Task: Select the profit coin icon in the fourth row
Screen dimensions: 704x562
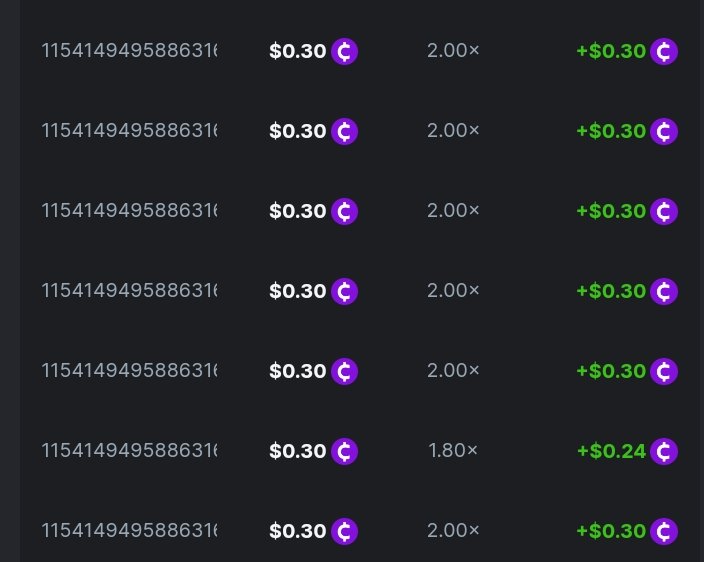Action: pos(664,291)
